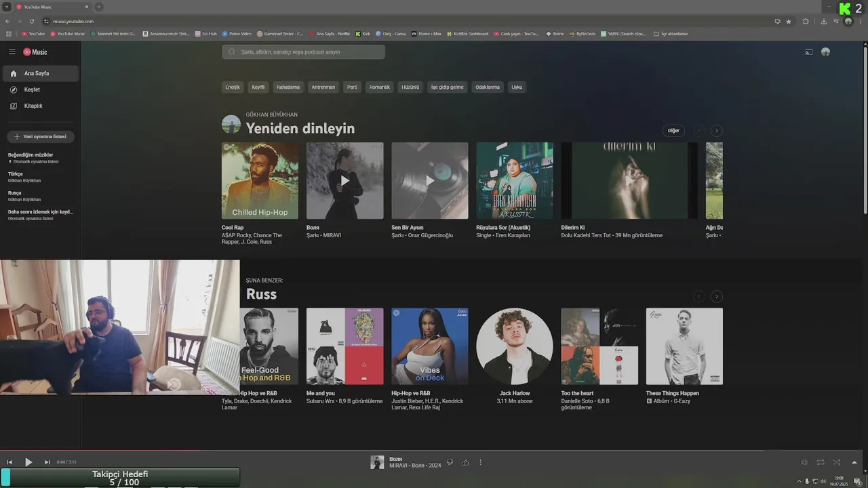Image resolution: width=868 pixels, height=488 pixels.
Task: Select the Hüzünlü mood chip
Action: point(410,87)
